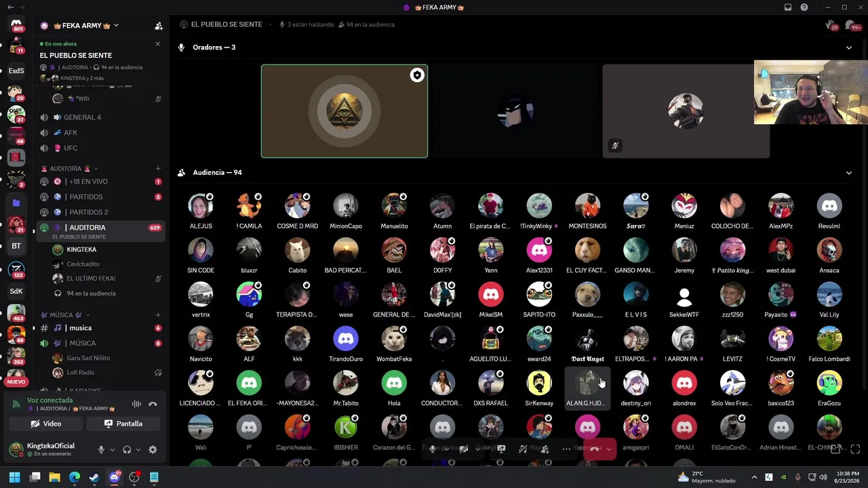Enter full screen mode for the stage
This screenshot has height=488, width=868.
[855, 449]
